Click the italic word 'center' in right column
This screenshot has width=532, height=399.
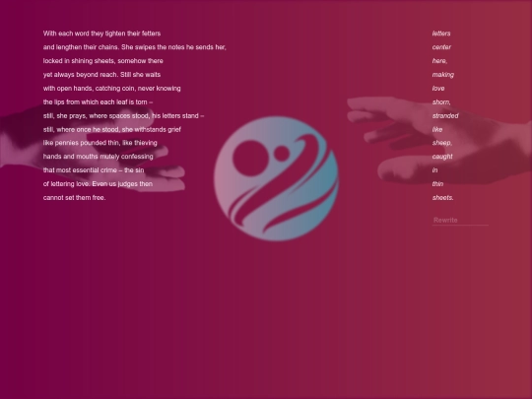click(x=441, y=47)
